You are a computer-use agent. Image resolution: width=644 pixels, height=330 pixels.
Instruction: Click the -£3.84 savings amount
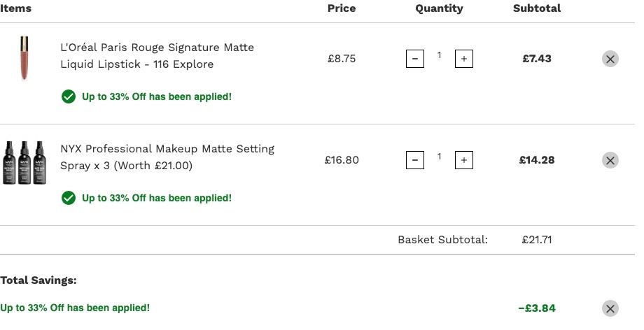pos(537,308)
